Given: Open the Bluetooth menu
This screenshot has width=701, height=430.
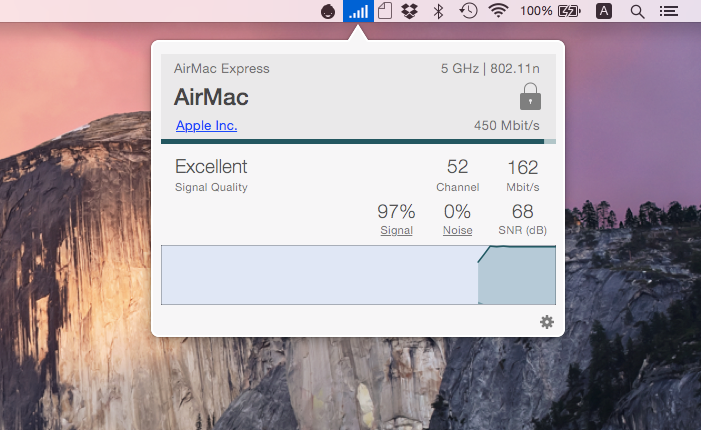Looking at the screenshot, I should point(438,11).
